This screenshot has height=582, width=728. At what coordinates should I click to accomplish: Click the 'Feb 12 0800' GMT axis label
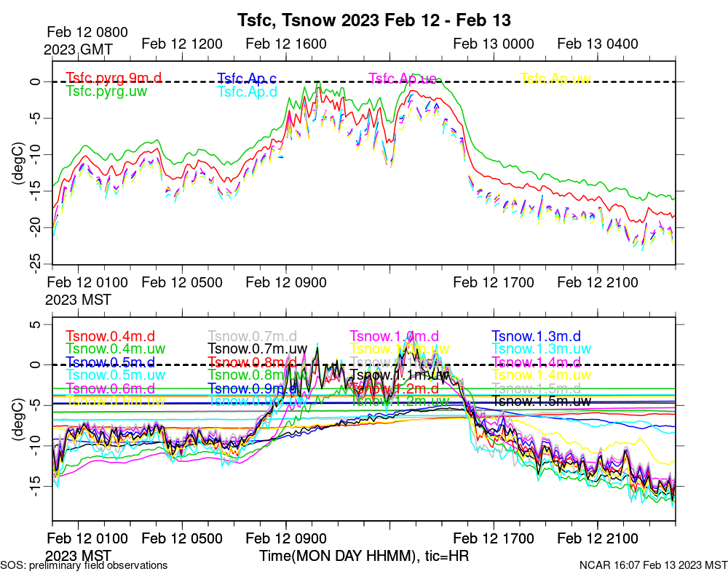[x=87, y=32]
